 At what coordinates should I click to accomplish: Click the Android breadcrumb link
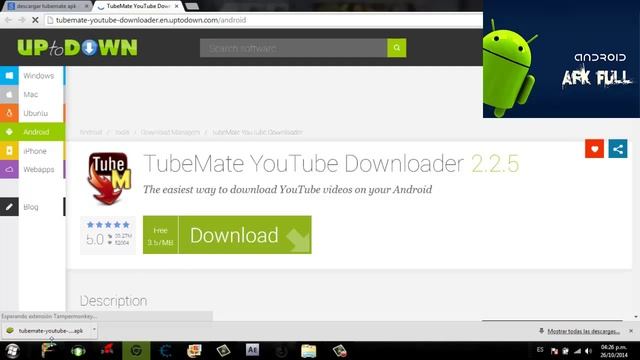[91, 132]
